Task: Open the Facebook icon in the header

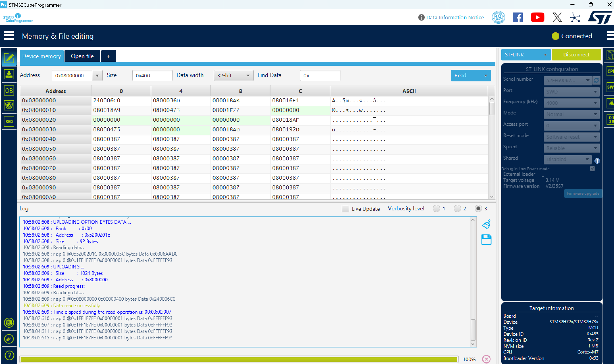Action: click(518, 17)
